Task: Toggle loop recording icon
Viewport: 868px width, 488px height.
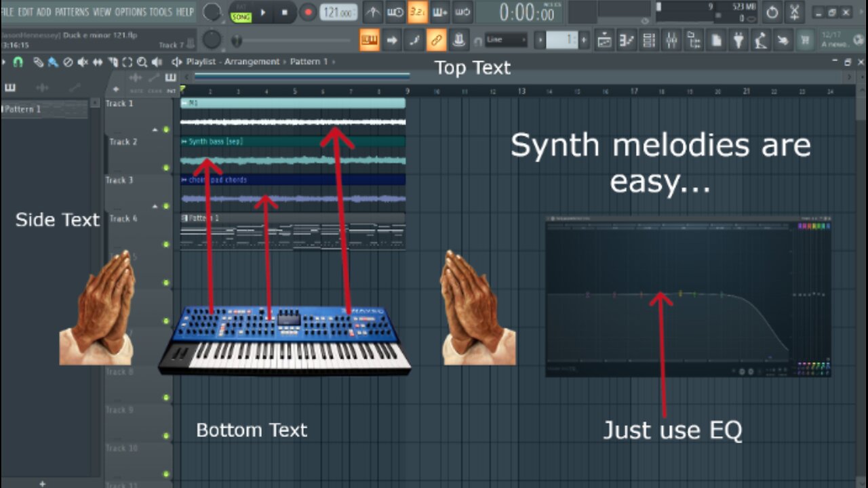Action: coord(462,12)
